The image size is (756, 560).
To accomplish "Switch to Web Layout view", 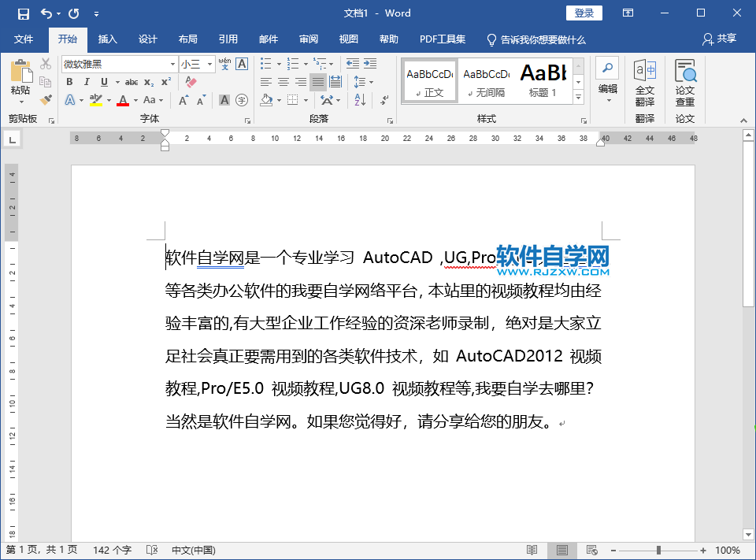I will point(591,550).
